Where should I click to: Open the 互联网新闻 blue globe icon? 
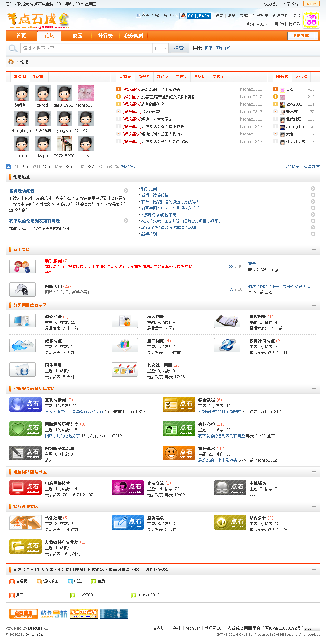26,404
